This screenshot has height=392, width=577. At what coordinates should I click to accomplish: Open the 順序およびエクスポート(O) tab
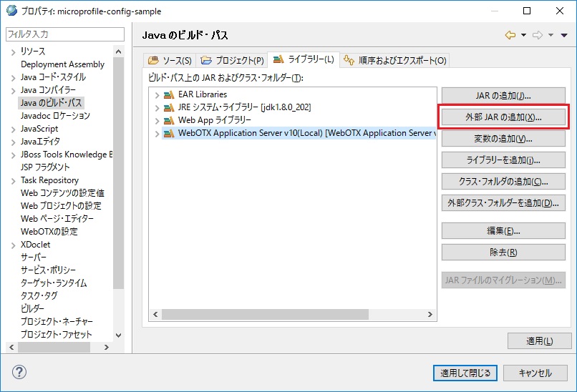[x=394, y=60]
